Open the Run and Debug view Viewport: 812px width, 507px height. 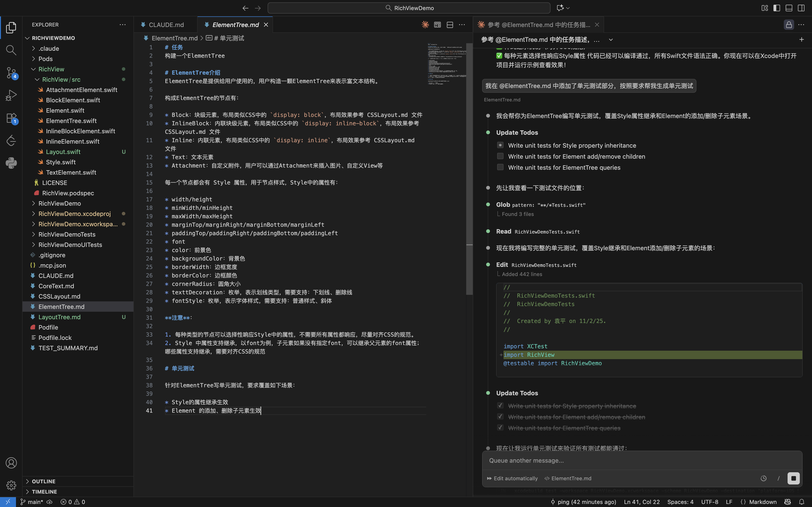tap(11, 95)
